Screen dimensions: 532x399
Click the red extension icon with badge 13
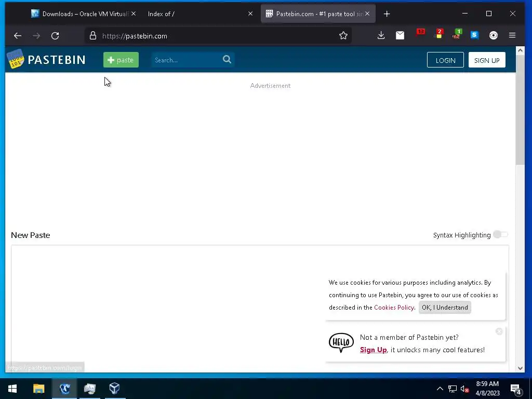click(x=420, y=32)
